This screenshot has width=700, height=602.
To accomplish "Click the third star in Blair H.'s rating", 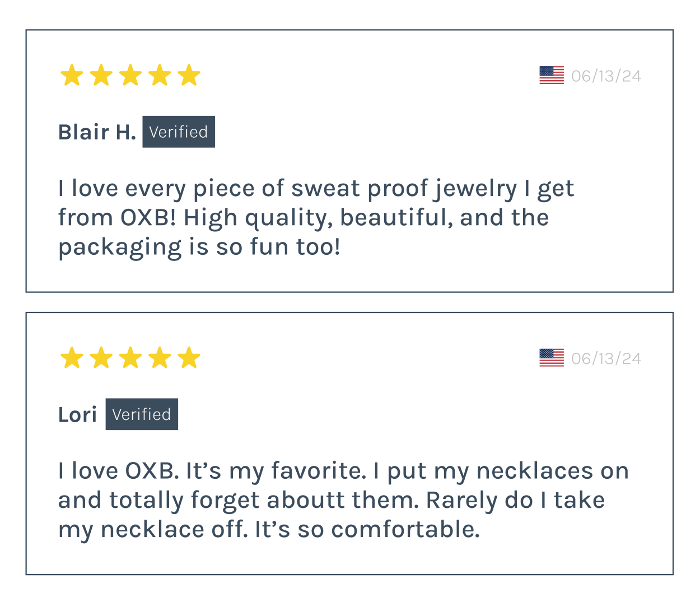I will (130, 75).
